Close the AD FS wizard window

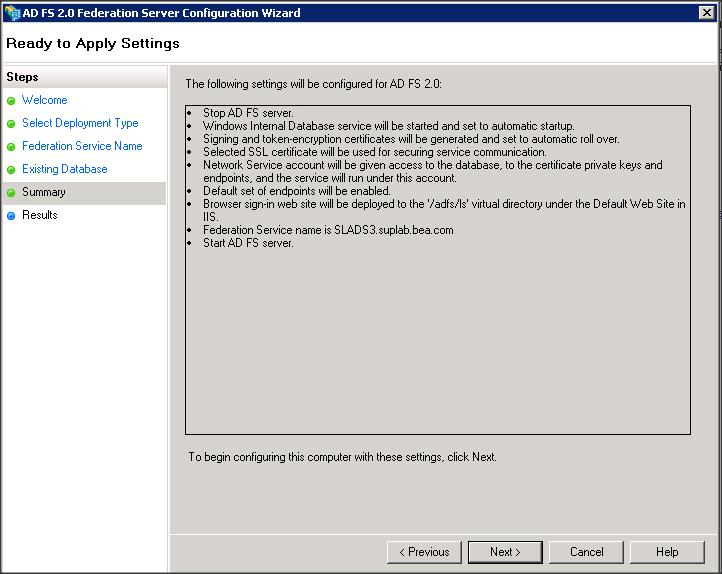tap(706, 12)
